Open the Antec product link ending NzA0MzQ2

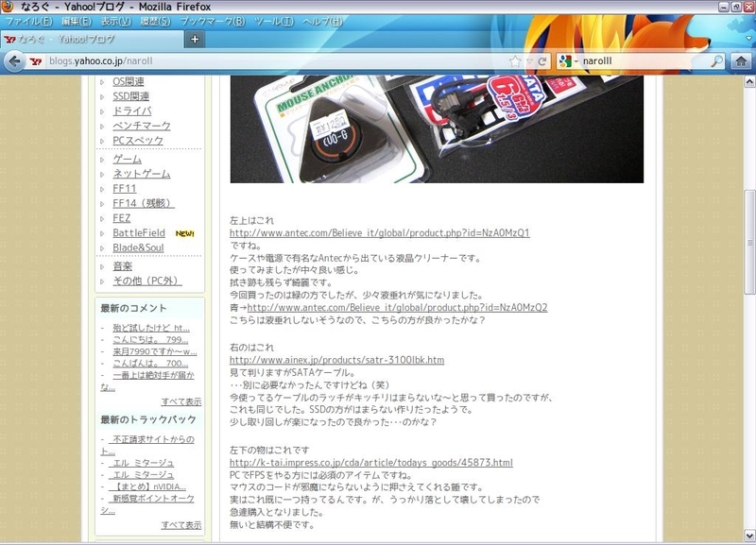397,307
